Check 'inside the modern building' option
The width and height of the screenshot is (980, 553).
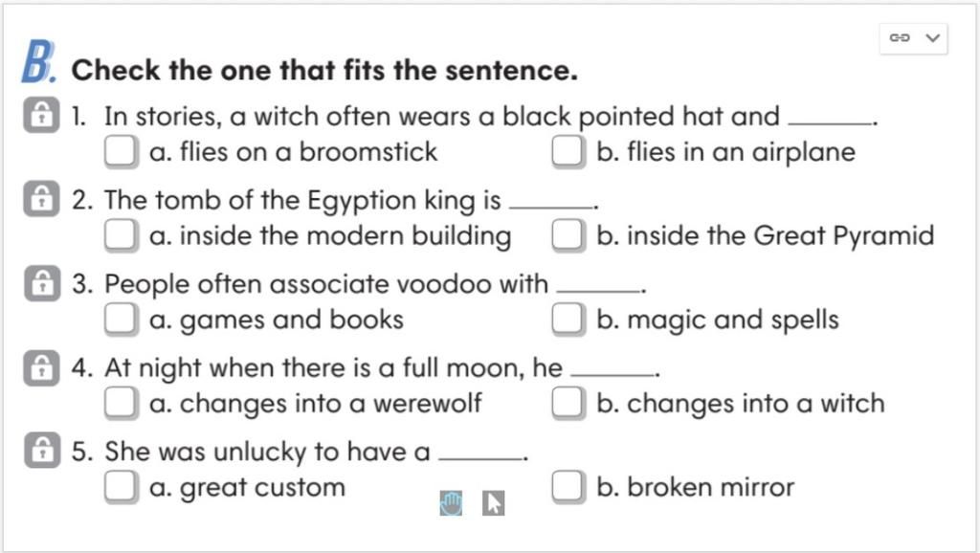pos(122,235)
